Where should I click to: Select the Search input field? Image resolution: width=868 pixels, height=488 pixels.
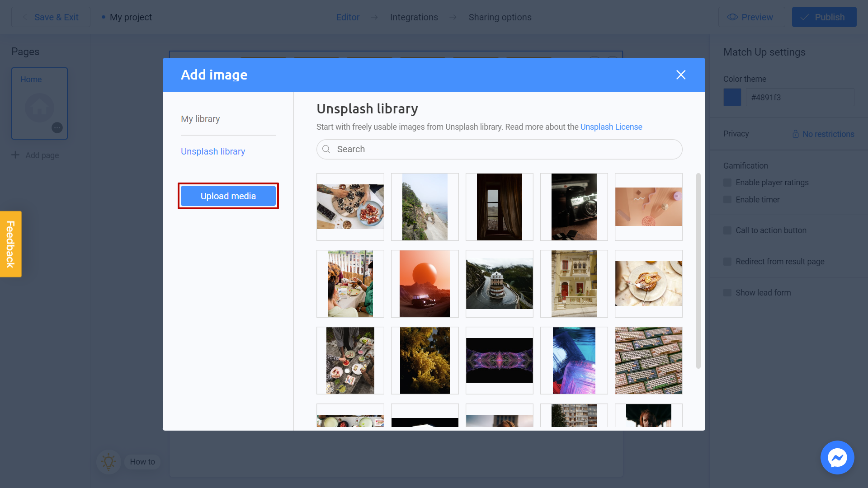500,149
